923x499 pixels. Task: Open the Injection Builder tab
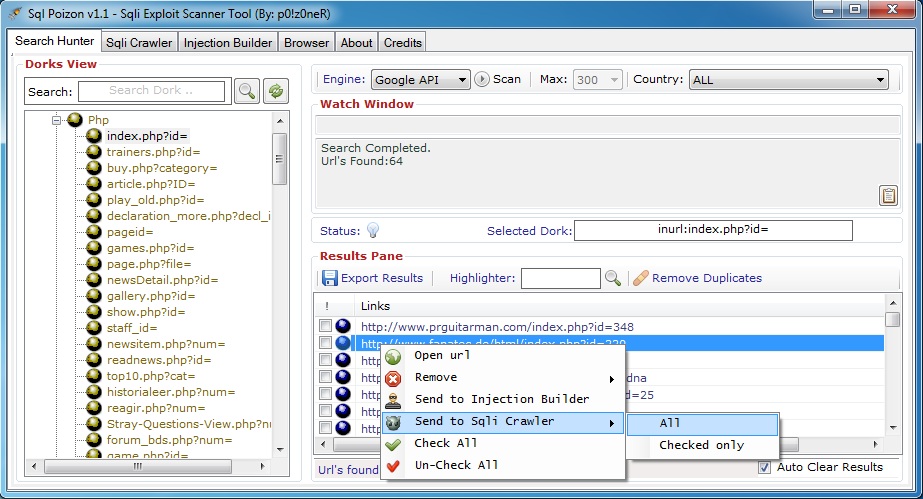point(228,42)
